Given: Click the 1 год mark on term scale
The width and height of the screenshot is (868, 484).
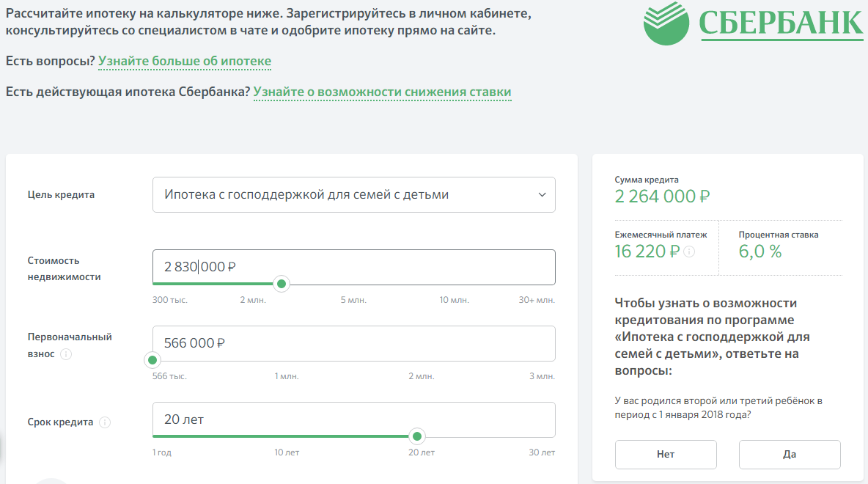Looking at the screenshot, I should coord(161,453).
